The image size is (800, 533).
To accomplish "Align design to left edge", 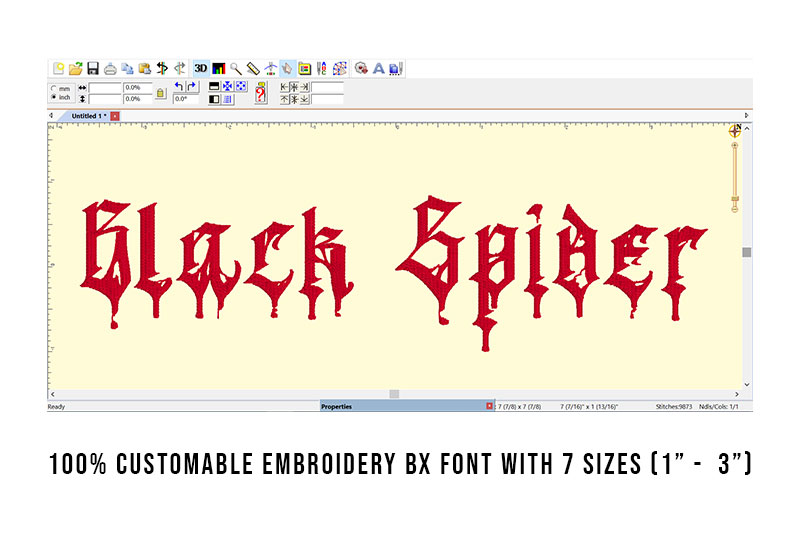I will (285, 87).
